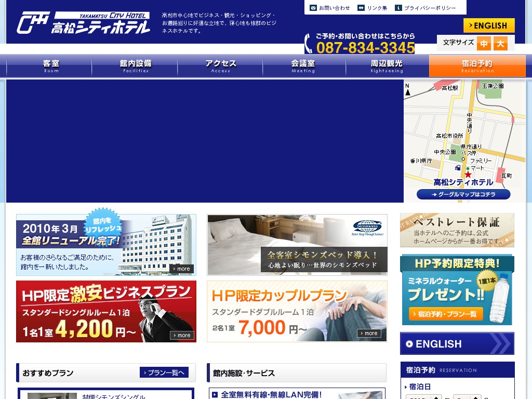Image resolution: width=532 pixels, height=399 pixels.
Task: Click the Simmons logo on the bed banner
Action: point(367,227)
